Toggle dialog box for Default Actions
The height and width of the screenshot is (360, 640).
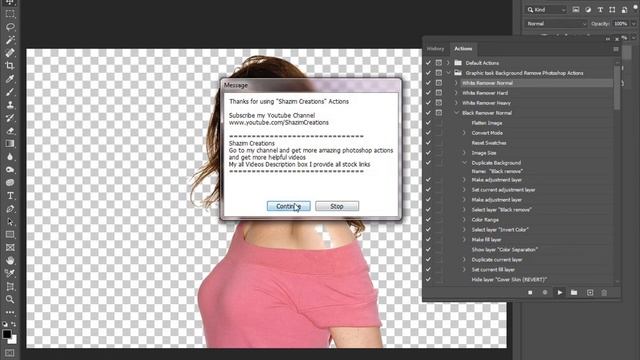point(439,63)
